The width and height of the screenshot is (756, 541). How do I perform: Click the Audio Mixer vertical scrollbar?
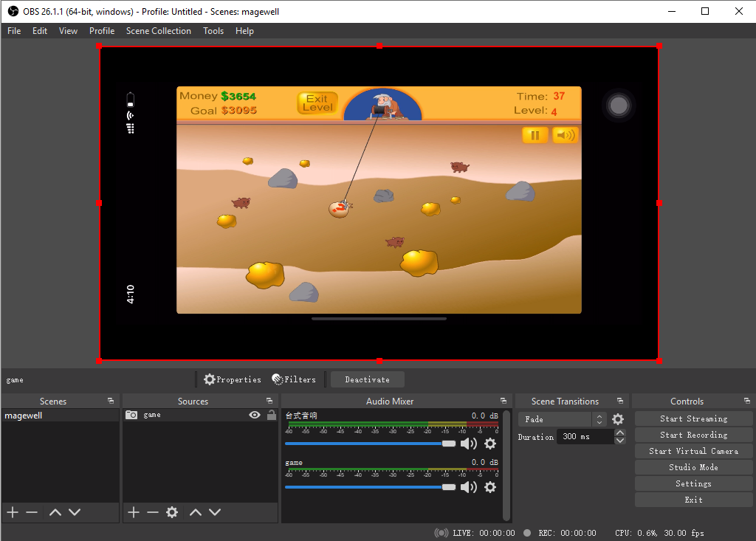tap(506, 465)
